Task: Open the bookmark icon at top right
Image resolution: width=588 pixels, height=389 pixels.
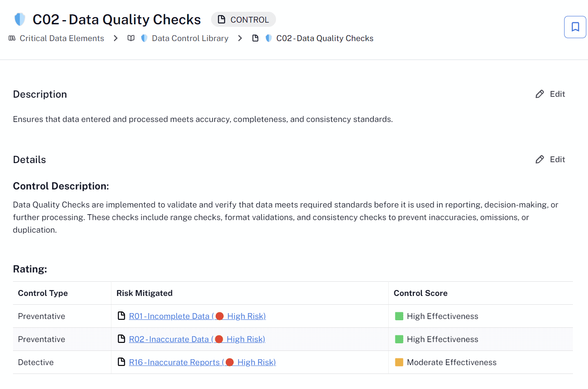Action: [575, 27]
